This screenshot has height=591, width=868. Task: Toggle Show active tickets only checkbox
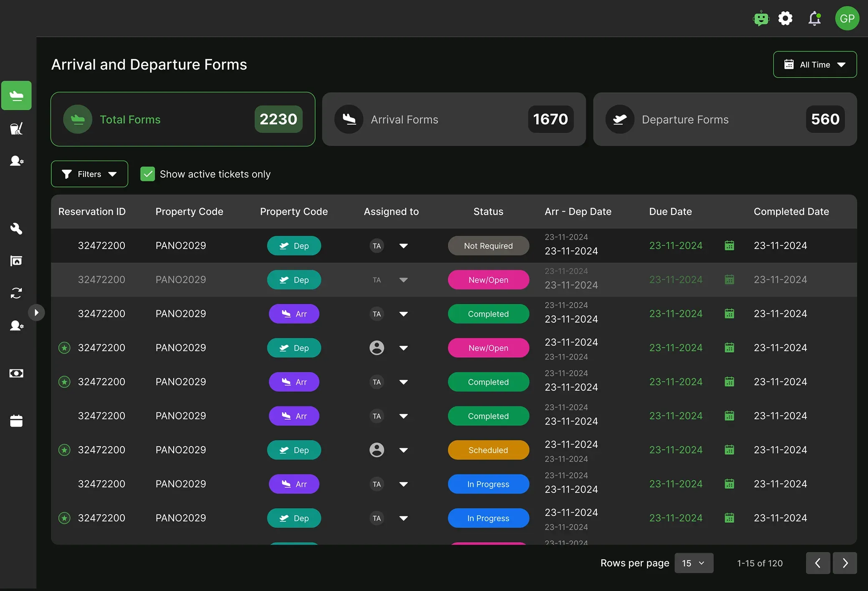(x=148, y=174)
